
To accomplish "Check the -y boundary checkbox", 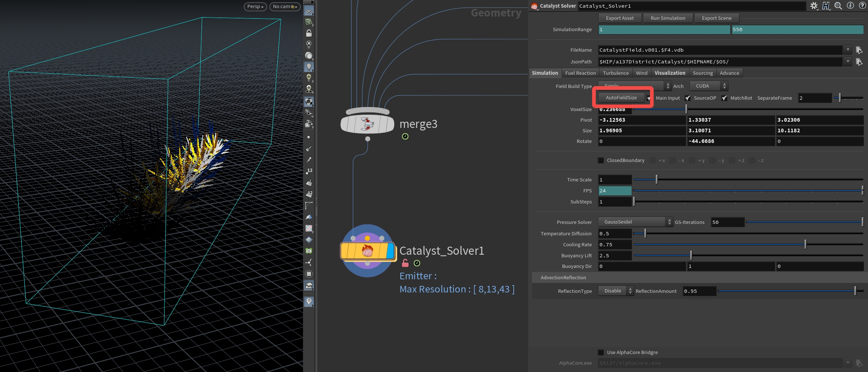I will click(x=712, y=161).
